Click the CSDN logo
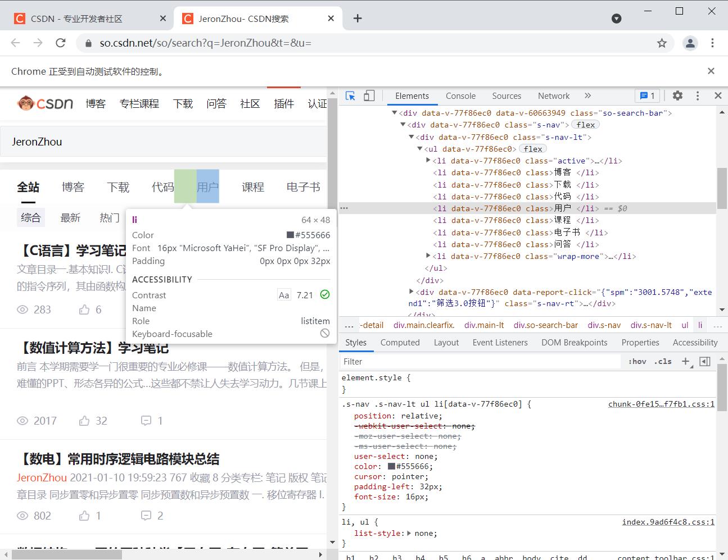This screenshot has width=728, height=560. (46, 103)
